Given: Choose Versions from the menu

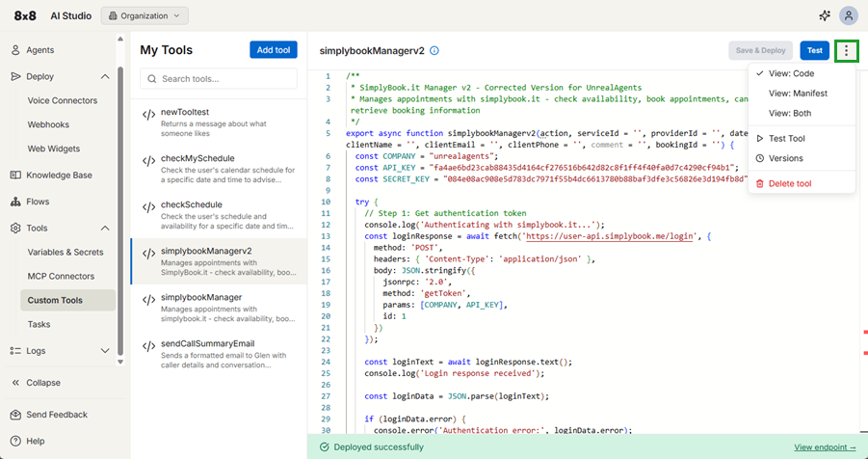Looking at the screenshot, I should (802, 158).
